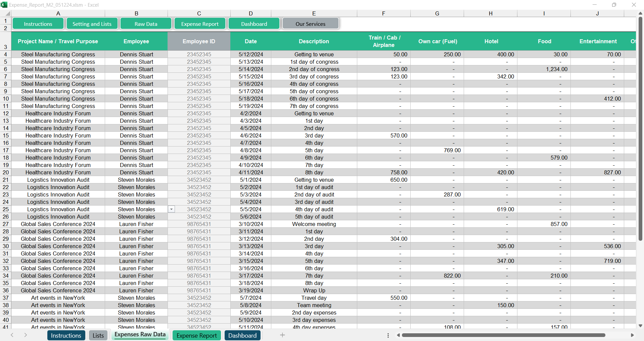The height and width of the screenshot is (341, 644).
Task: Click the previous sheet navigation arrow
Action: pyautogui.click(x=12, y=335)
